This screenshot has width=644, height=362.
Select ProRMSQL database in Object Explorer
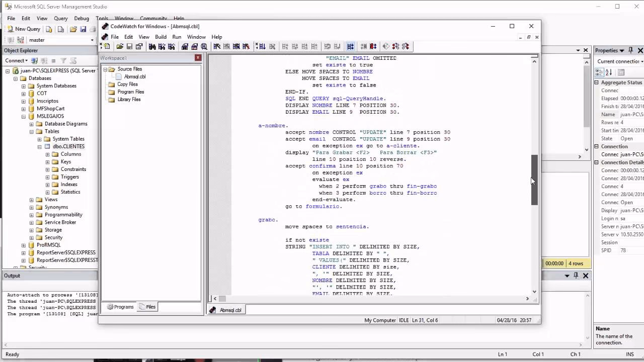pos(48,245)
